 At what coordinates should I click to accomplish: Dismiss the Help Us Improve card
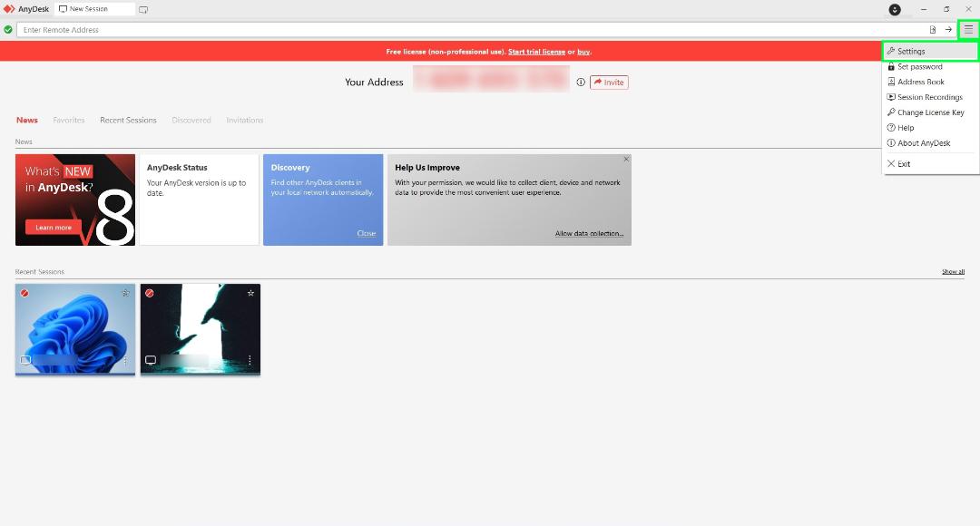coord(625,160)
